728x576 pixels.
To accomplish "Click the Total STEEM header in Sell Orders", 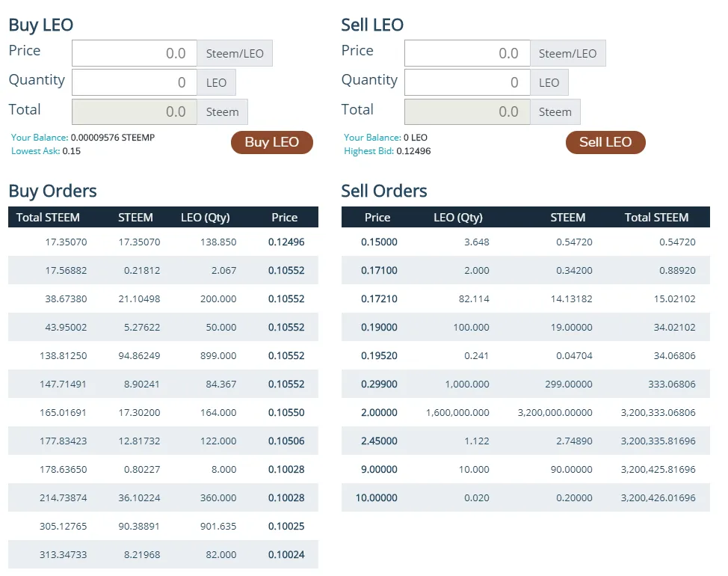I will 656,218.
